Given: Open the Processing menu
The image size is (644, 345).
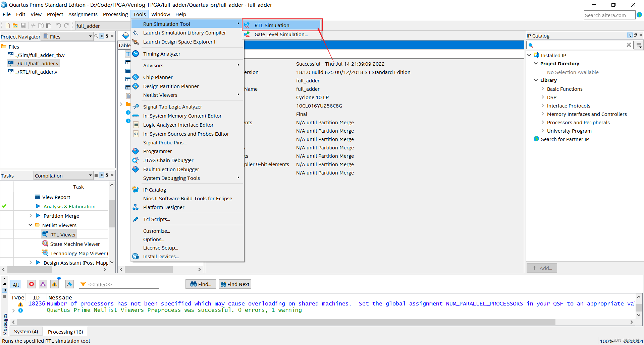Looking at the screenshot, I should click(115, 14).
